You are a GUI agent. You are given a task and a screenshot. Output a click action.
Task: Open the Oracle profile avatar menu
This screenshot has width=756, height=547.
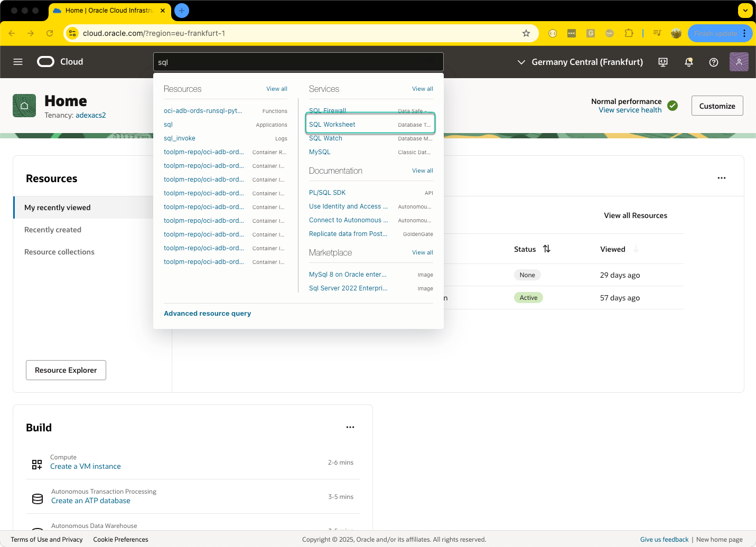pyautogui.click(x=739, y=62)
